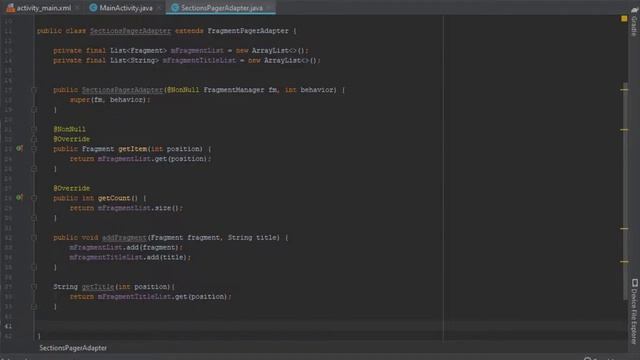Select the SectionsPagerAdapter.java tab
The width and height of the screenshot is (640, 360).
[x=221, y=8]
